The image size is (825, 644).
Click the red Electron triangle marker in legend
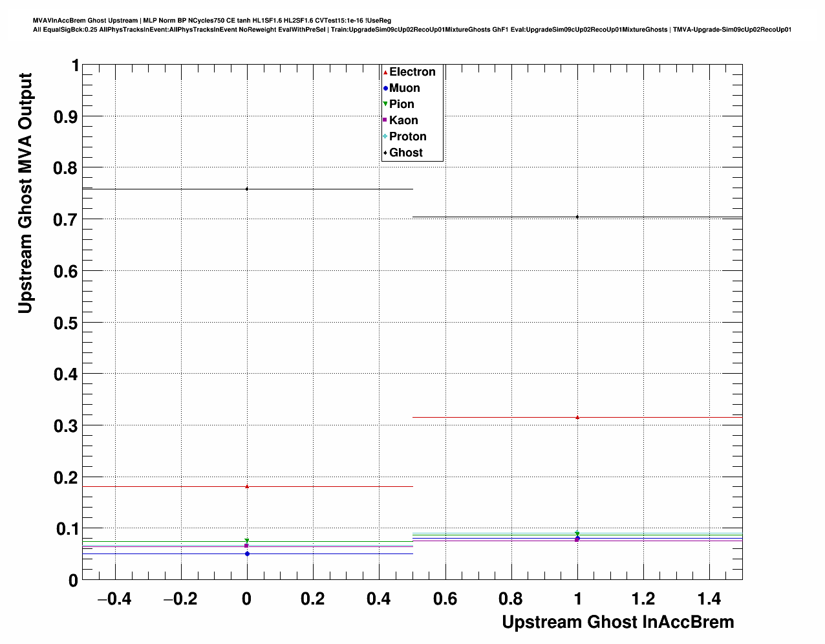pyautogui.click(x=385, y=72)
